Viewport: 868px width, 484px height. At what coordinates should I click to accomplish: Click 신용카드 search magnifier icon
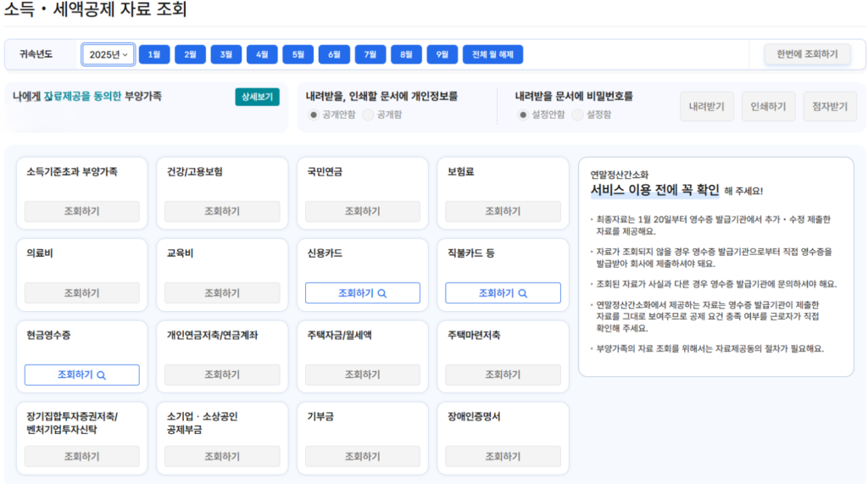(x=382, y=293)
